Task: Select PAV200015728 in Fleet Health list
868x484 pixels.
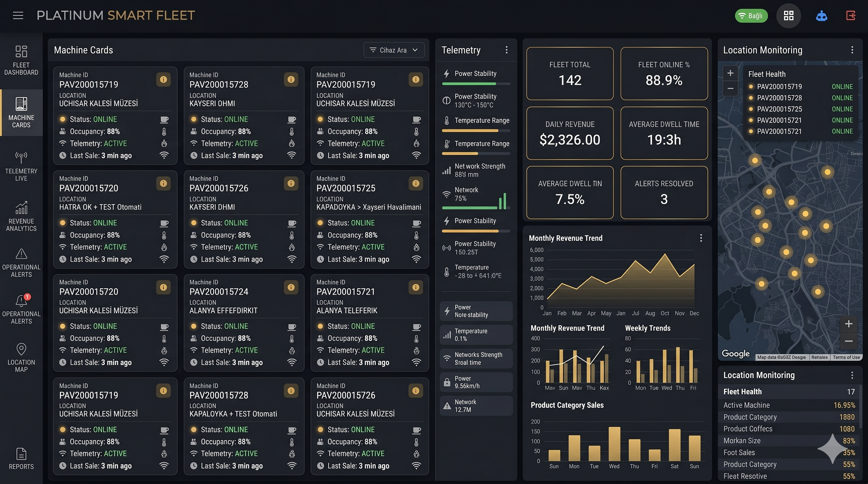Action: point(801,98)
